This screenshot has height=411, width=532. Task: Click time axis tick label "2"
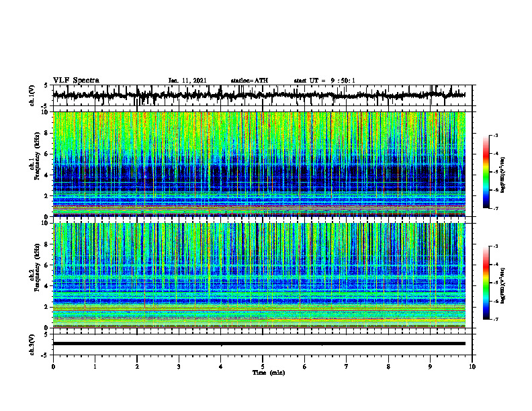137,367
